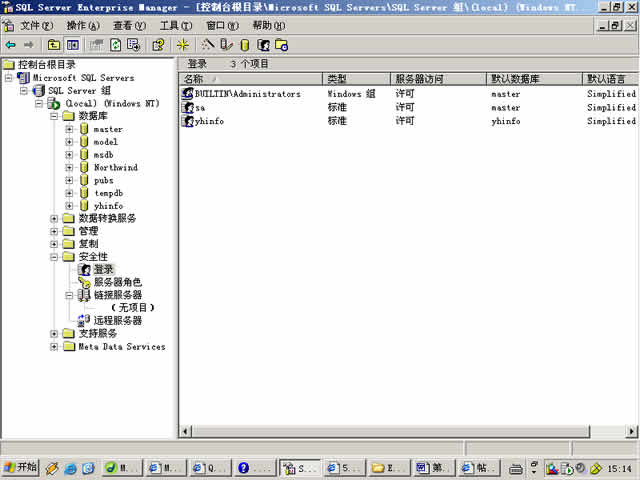Click the Microsoft SQL Servers tree icon
The width and height of the screenshot is (640, 480).
click(23, 78)
